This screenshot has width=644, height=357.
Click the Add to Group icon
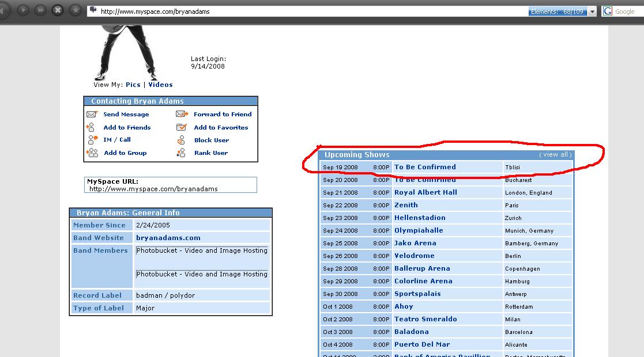click(x=92, y=153)
